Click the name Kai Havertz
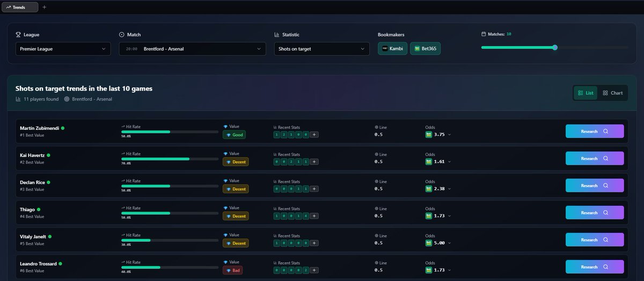644x281 pixels. (32, 155)
